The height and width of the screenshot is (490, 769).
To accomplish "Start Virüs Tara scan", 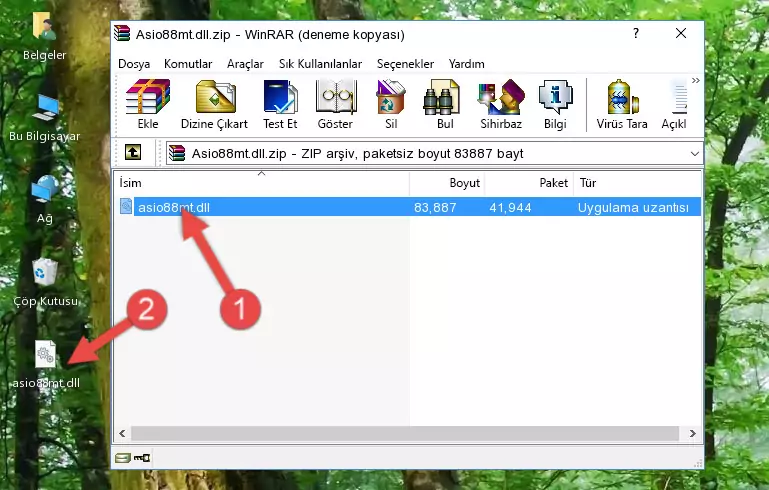I will coord(622,104).
